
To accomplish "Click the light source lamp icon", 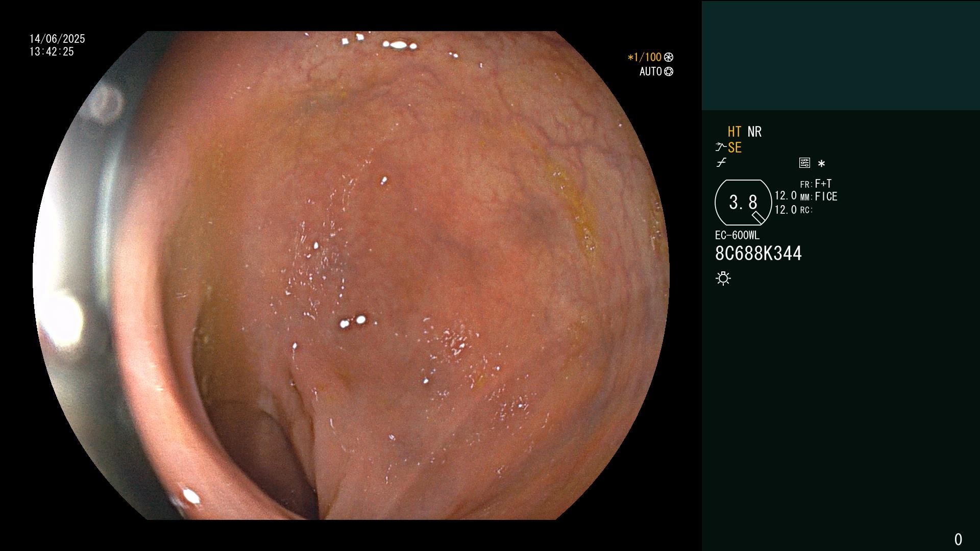I will [x=723, y=279].
